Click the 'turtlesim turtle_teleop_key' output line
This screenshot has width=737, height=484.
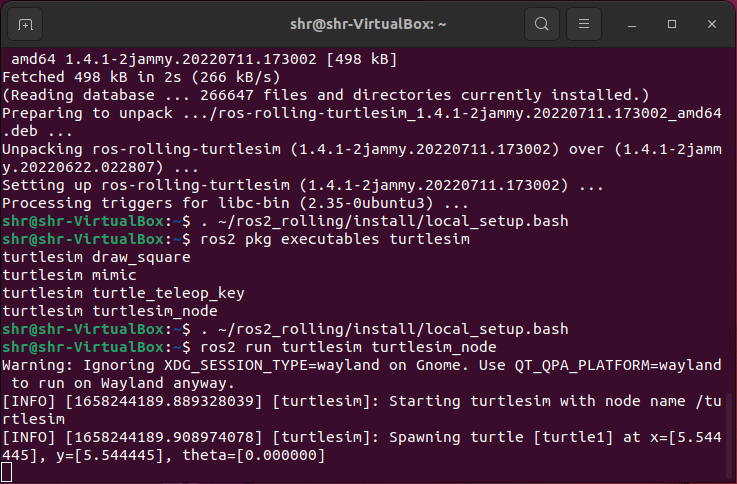click(x=124, y=293)
